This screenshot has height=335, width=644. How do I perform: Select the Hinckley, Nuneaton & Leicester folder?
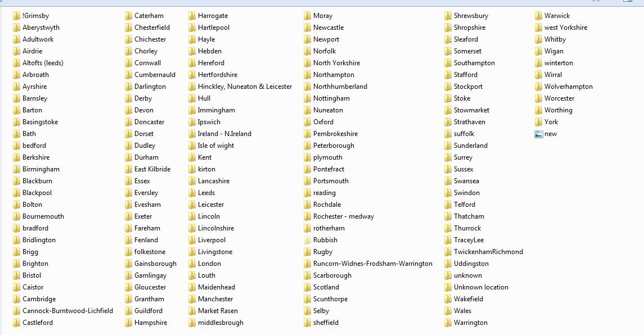tap(240, 87)
